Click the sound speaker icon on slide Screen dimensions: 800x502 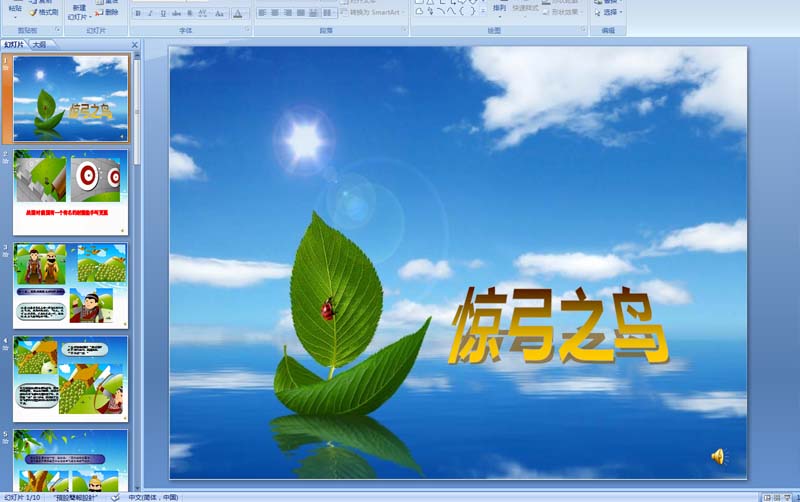pyautogui.click(x=717, y=456)
